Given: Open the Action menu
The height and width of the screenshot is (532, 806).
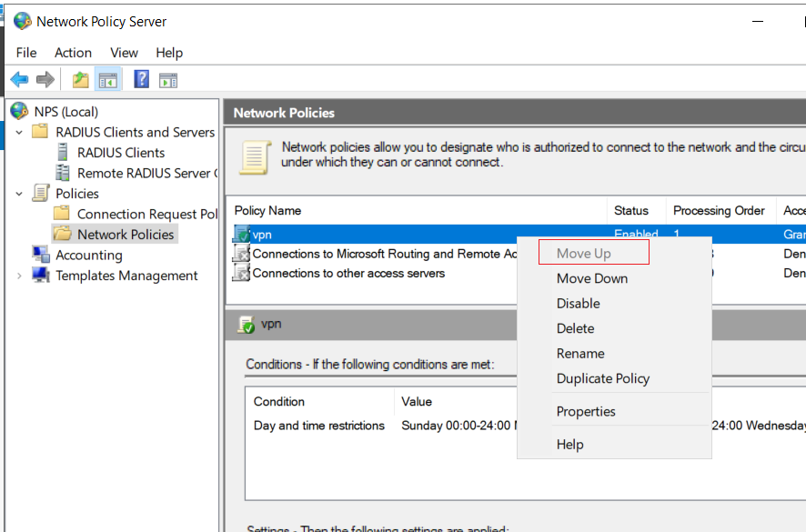Looking at the screenshot, I should [73, 53].
